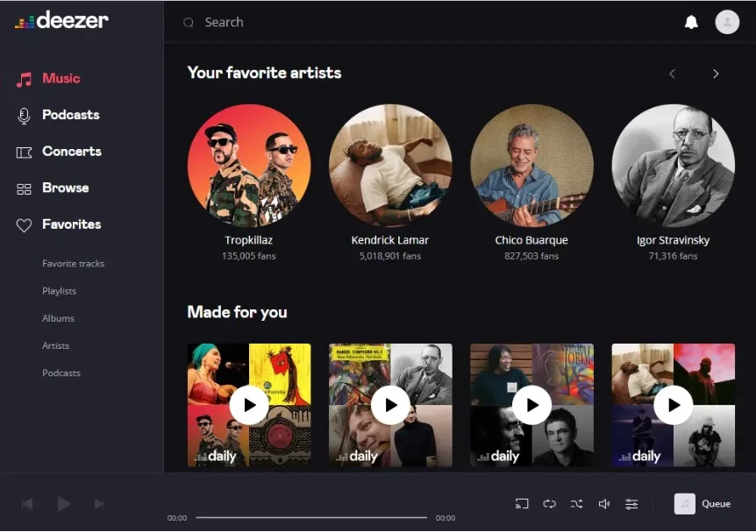756x532 pixels.
Task: Open Albums in Favorites
Action: (59, 318)
